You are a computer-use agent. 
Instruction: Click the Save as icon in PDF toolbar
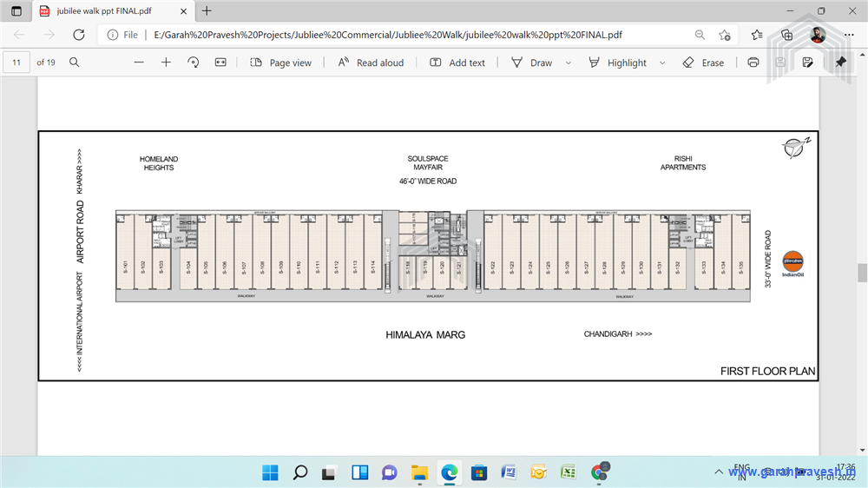[807, 63]
